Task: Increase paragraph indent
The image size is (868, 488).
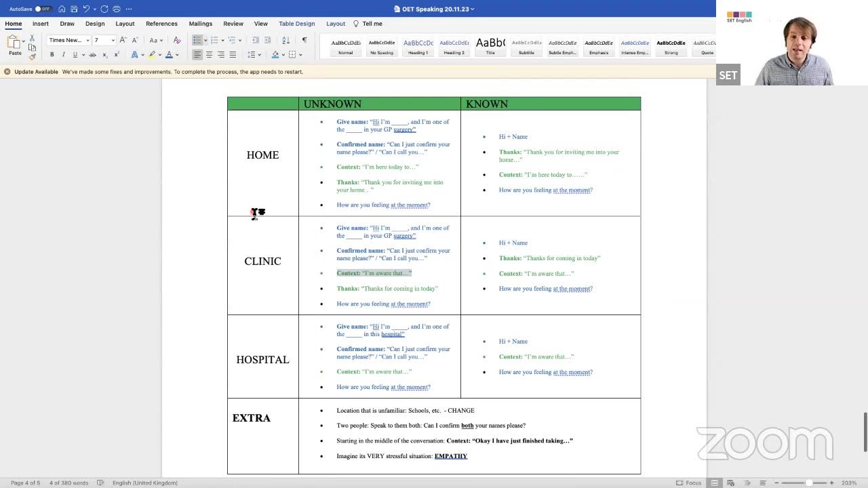Action: coord(268,40)
